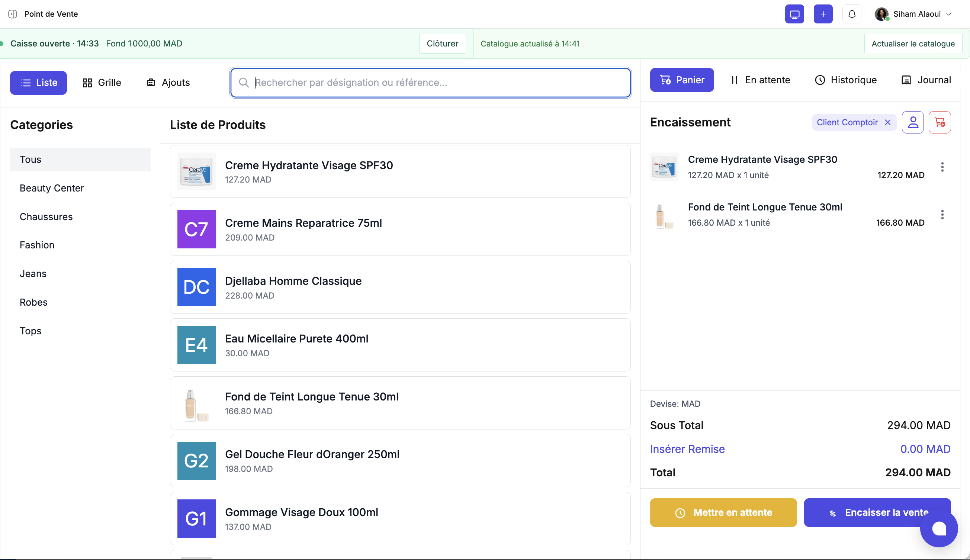970x560 pixels.
Task: Click Mettre en attente button
Action: point(723,513)
